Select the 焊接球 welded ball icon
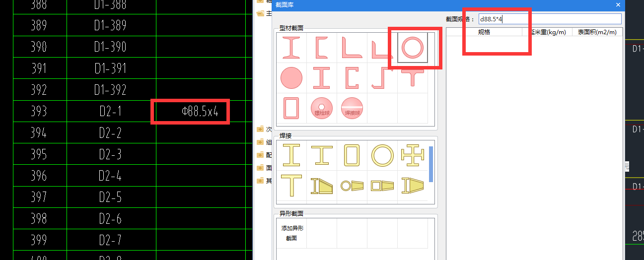 point(352,108)
